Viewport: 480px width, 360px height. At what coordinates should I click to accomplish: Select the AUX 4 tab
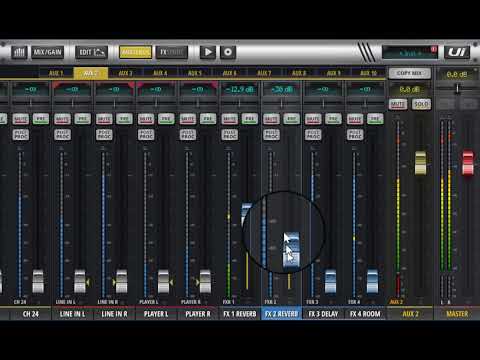160,73
